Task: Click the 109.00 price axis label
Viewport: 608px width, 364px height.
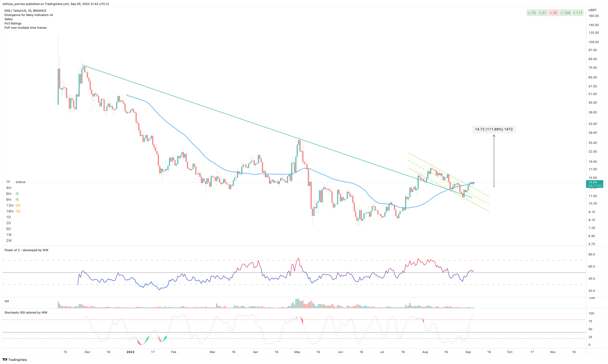Action: (x=593, y=42)
